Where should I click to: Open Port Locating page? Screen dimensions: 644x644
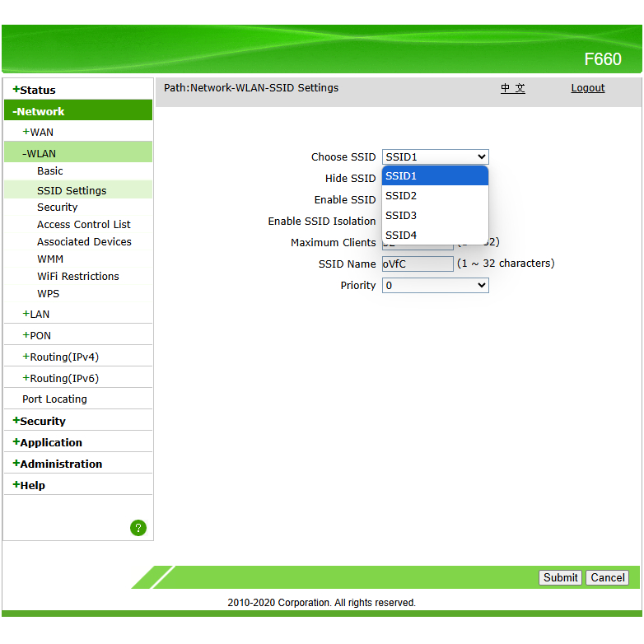[x=54, y=399]
